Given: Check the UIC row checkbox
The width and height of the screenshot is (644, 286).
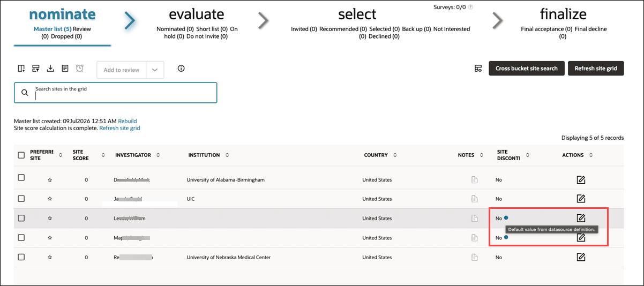Looking at the screenshot, I should pos(21,198).
